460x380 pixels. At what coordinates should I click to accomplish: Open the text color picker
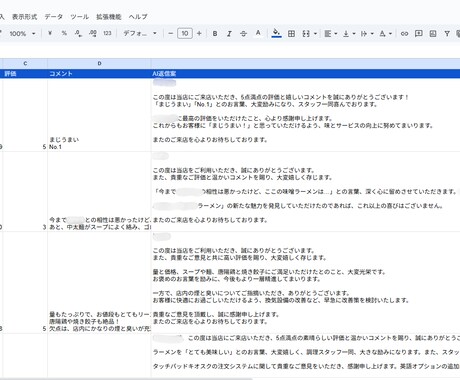click(258, 33)
